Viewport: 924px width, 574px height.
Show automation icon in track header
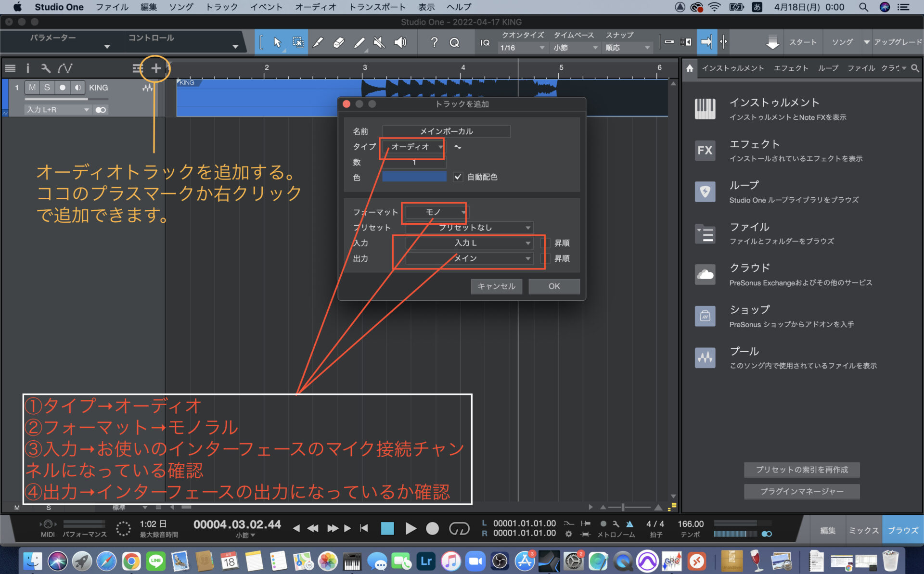65,68
